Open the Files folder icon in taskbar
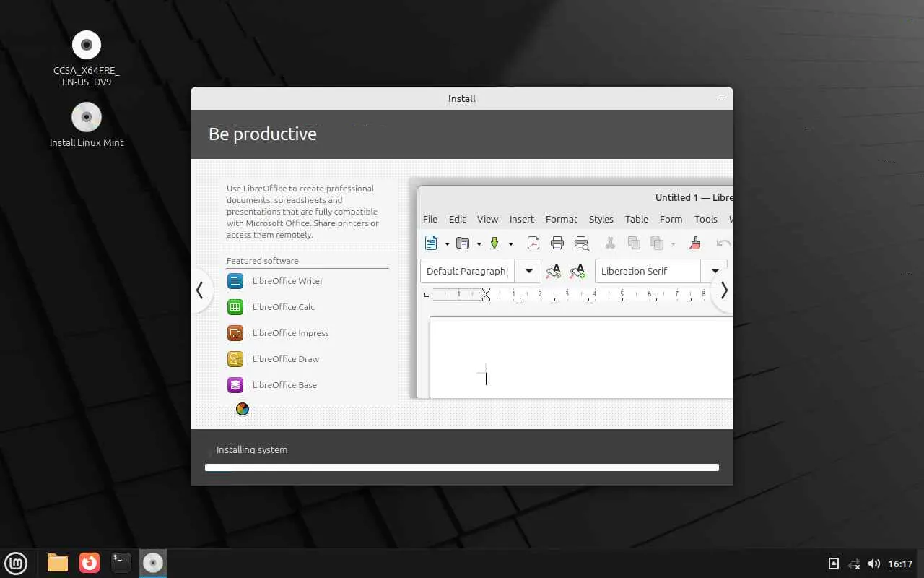Image resolution: width=924 pixels, height=578 pixels. (58, 563)
